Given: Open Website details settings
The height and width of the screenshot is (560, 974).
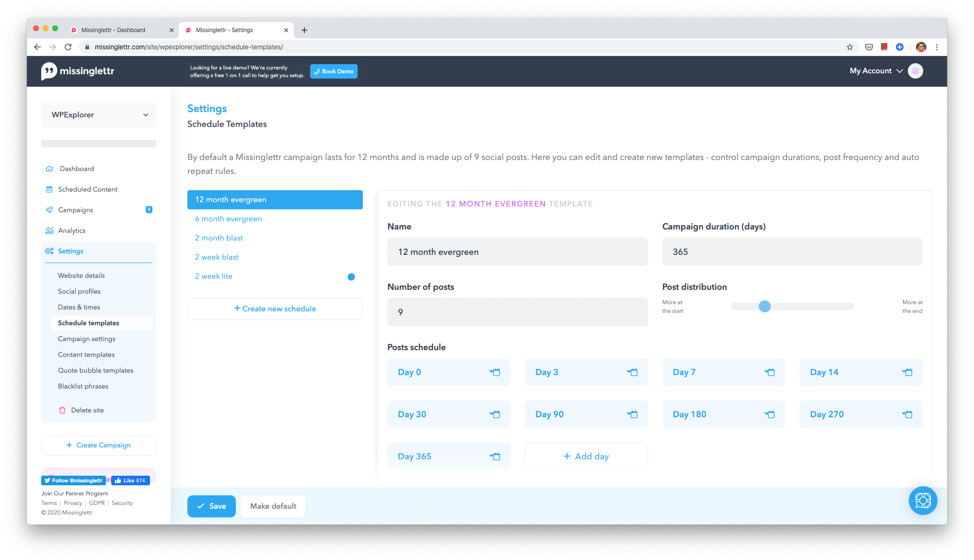Looking at the screenshot, I should (81, 275).
